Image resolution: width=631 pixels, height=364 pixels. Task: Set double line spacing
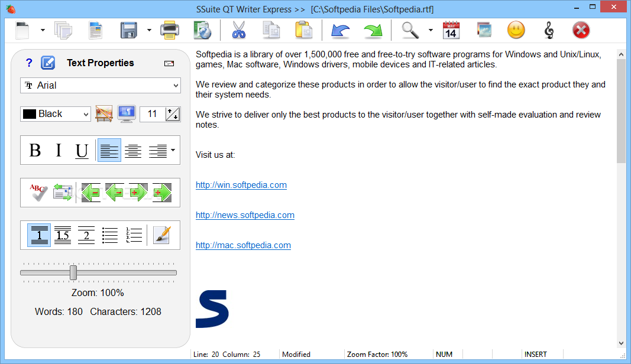coord(86,235)
